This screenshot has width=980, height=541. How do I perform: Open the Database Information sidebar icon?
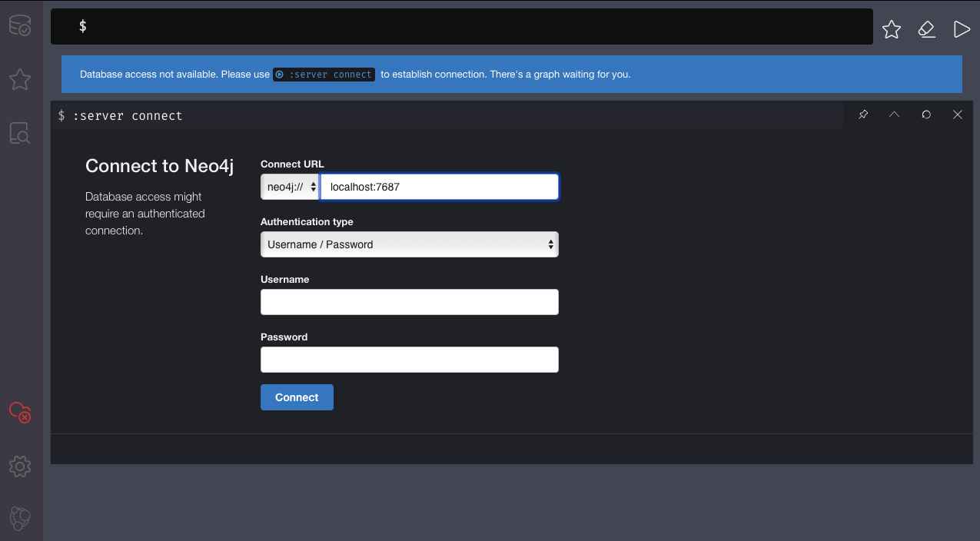20,26
